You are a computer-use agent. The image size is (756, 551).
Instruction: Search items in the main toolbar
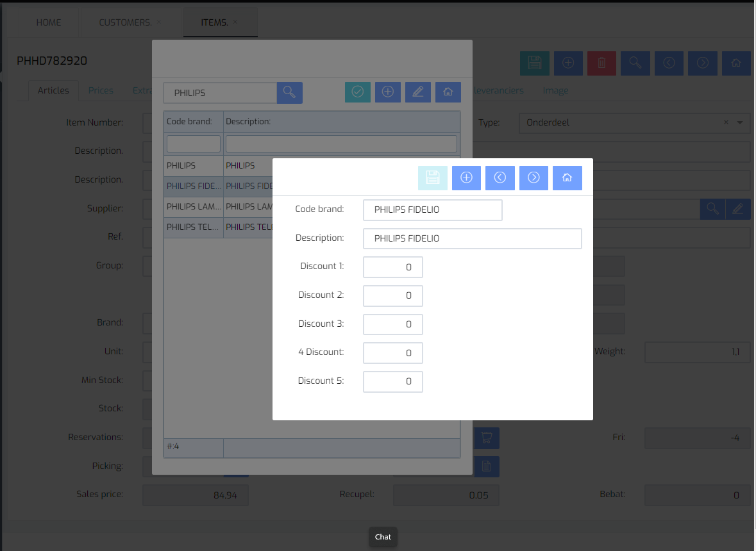tap(635, 63)
